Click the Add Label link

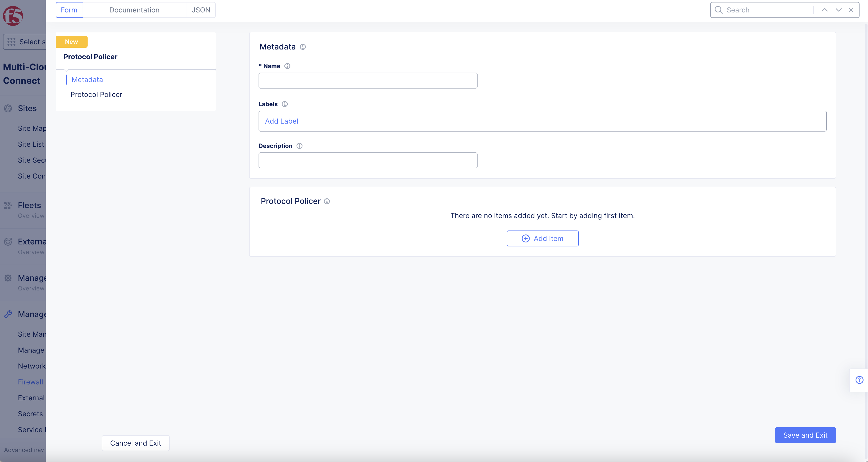[x=281, y=121]
